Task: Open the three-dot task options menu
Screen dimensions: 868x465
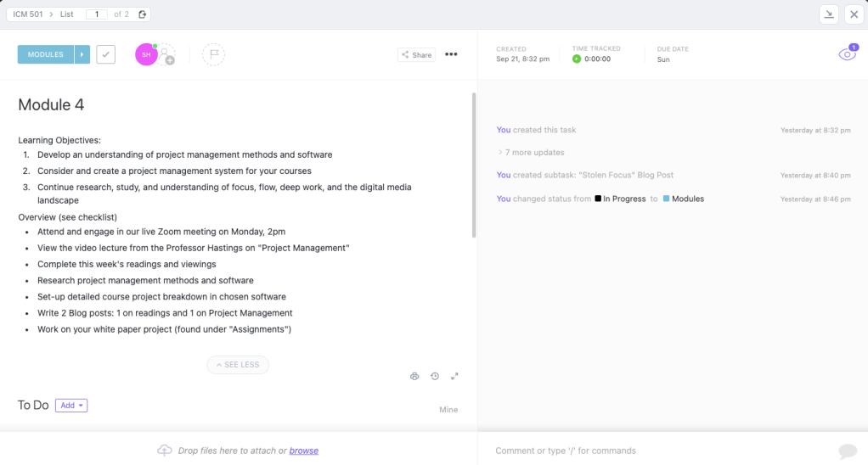Action: pos(451,54)
